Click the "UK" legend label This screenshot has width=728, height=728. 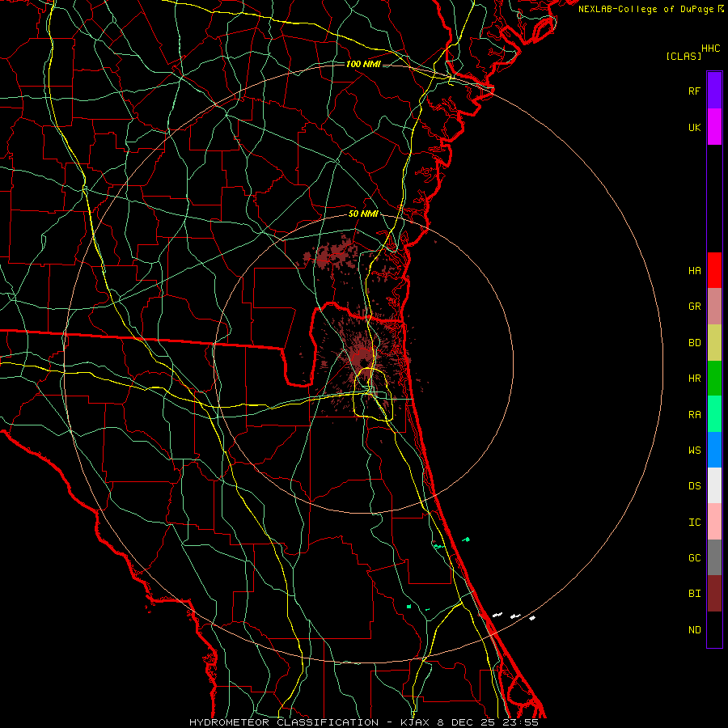click(x=694, y=127)
